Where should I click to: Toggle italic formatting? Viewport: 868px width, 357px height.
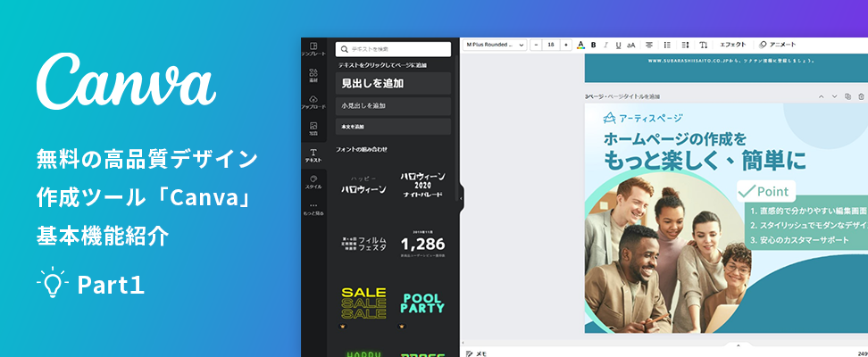tap(605, 45)
